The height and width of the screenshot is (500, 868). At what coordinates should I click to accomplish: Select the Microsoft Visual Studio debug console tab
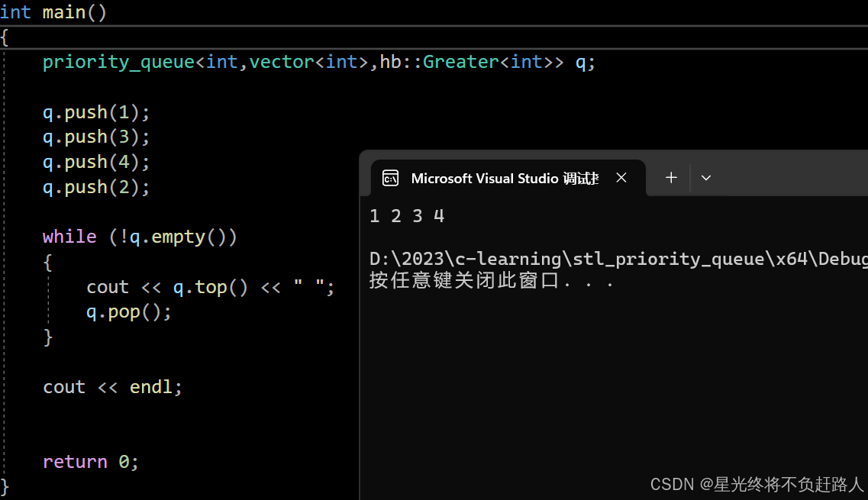coord(508,178)
